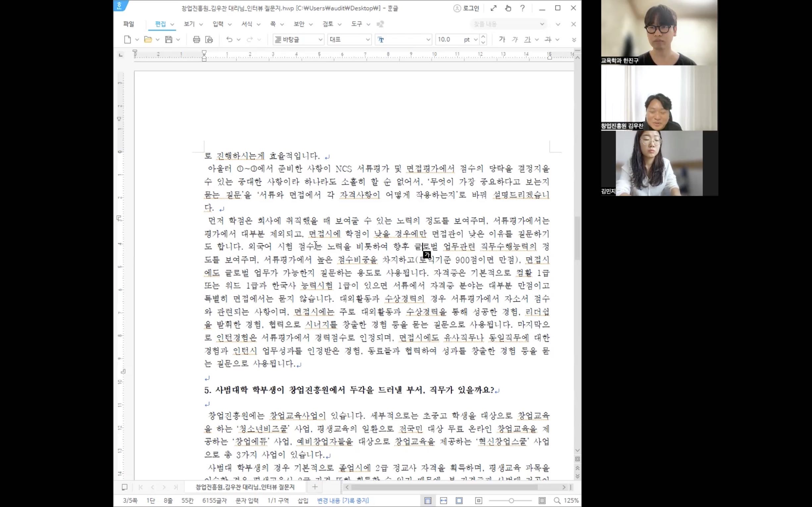Open zoom settings via magnifier icon
This screenshot has width=812, height=507.
557,501
